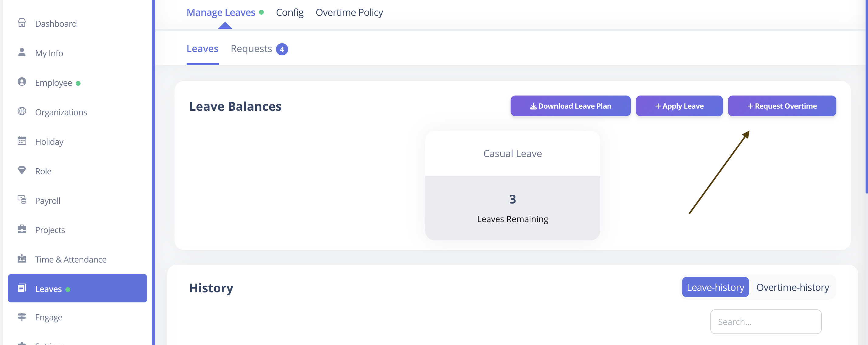Image resolution: width=868 pixels, height=345 pixels.
Task: Click the Organizations globe icon
Action: click(x=22, y=111)
